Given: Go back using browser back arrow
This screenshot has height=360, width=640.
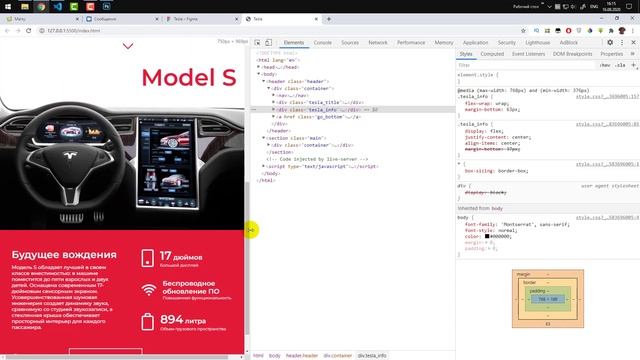Looking at the screenshot, I should click(x=7, y=31).
